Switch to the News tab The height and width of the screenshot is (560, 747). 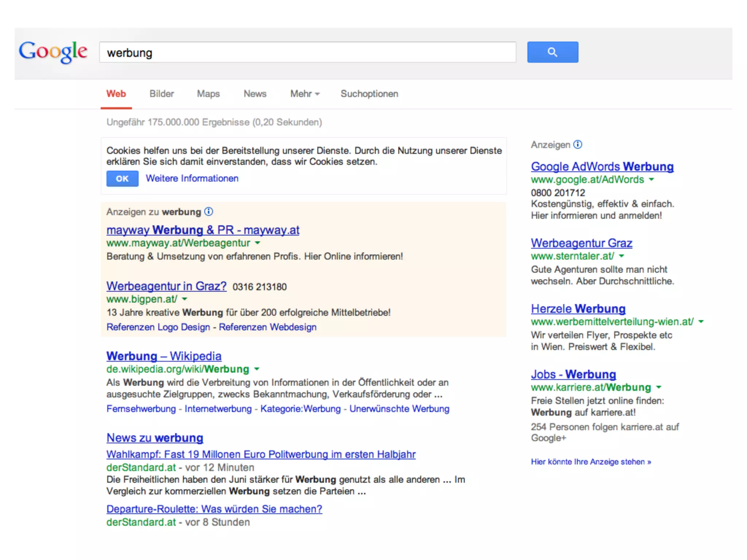click(x=255, y=94)
